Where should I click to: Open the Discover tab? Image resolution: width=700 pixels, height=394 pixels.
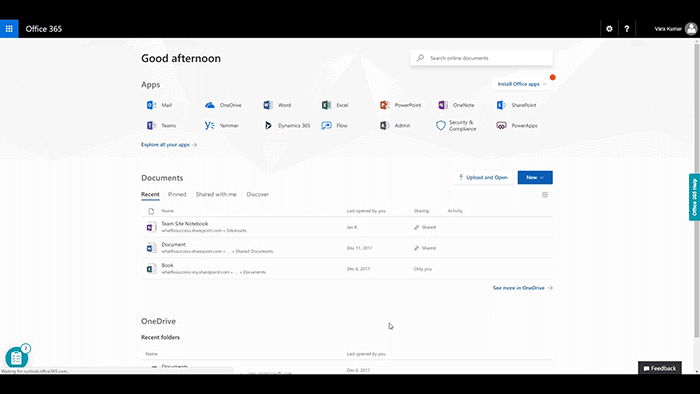point(258,195)
